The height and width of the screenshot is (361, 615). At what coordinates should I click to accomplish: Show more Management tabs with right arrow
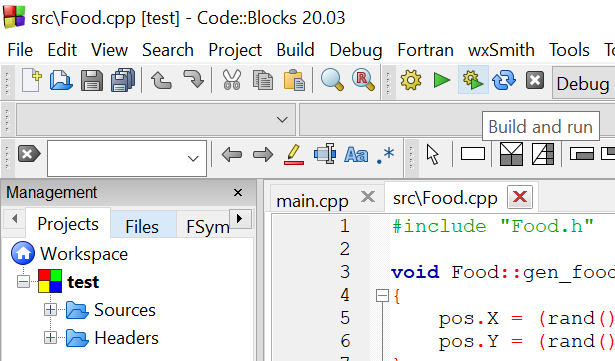[239, 219]
